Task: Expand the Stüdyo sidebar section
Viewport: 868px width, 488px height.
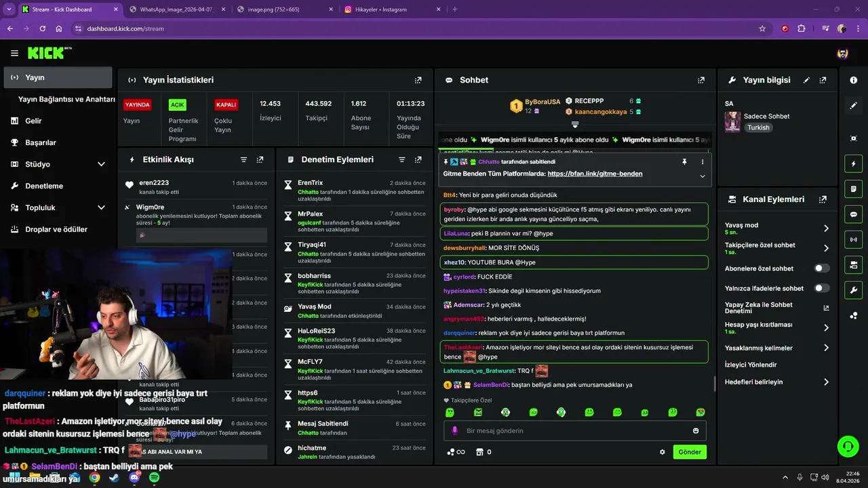Action: pyautogui.click(x=101, y=164)
